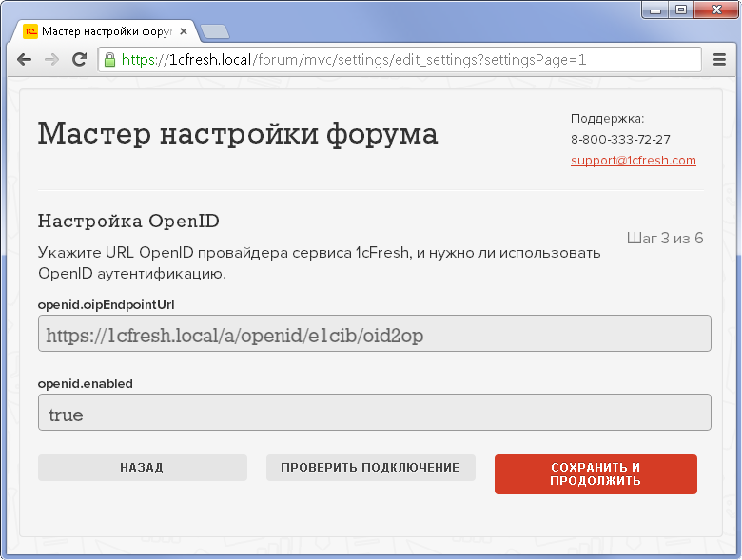
Task: Click the browser forward arrow
Action: pos(51,60)
